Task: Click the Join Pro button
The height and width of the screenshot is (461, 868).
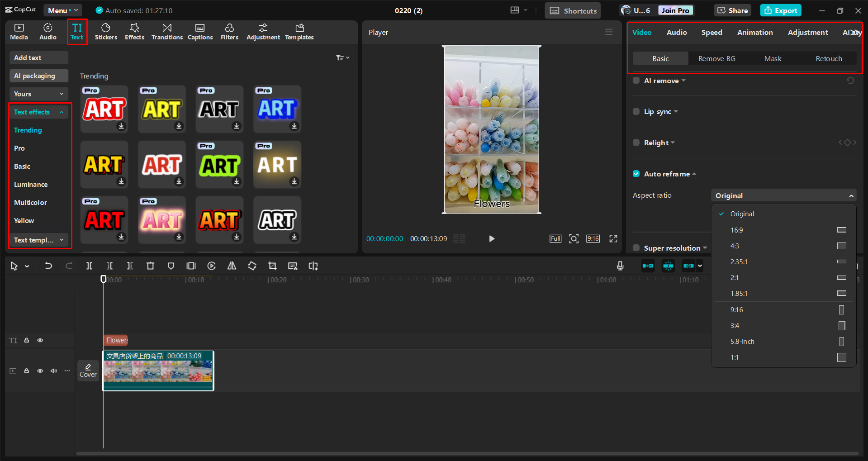Action: [x=675, y=10]
